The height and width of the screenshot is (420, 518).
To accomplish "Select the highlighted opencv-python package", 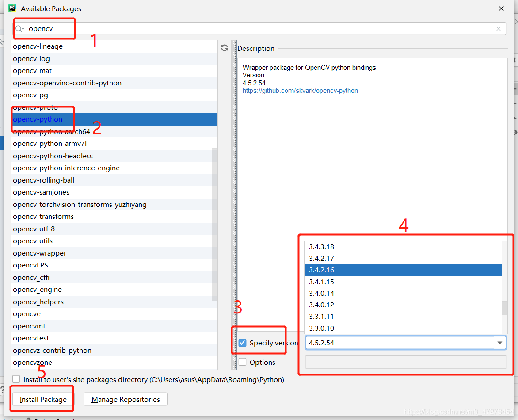I will click(x=114, y=119).
